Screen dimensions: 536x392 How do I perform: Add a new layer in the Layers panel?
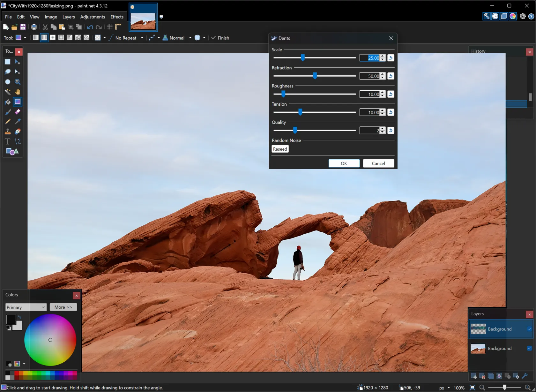(x=474, y=376)
